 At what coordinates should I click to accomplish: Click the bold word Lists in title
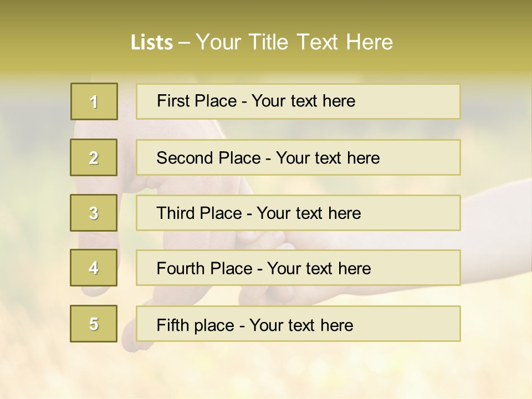pyautogui.click(x=152, y=43)
